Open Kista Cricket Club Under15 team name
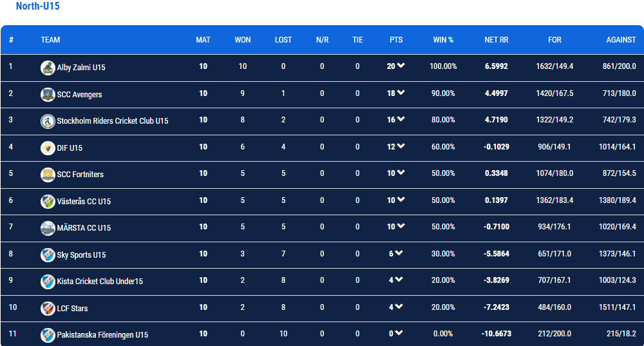The width and height of the screenshot is (644, 346). tap(100, 282)
